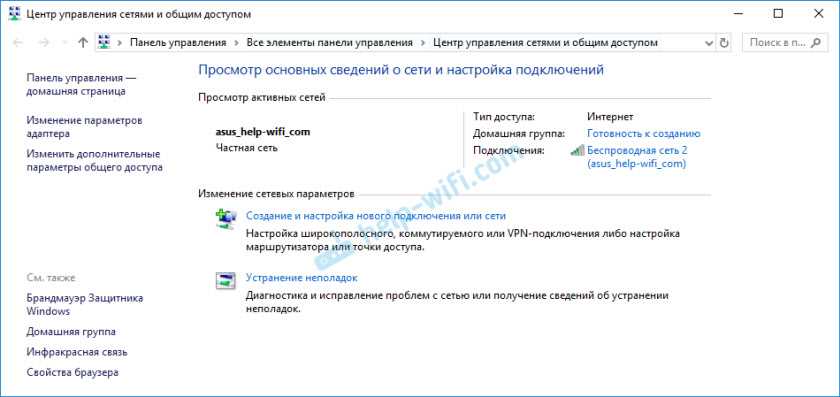Open 'Домашняя группа' link in sidebar
The height and width of the screenshot is (397, 840).
71,332
